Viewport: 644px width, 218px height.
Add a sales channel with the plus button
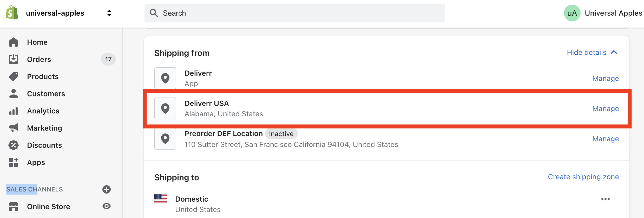click(107, 189)
